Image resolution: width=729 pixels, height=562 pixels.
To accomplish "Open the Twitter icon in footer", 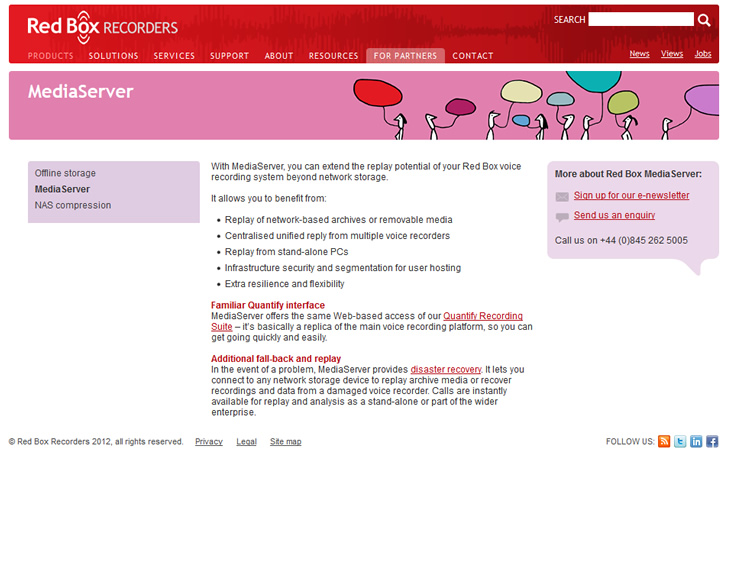I will (x=680, y=441).
